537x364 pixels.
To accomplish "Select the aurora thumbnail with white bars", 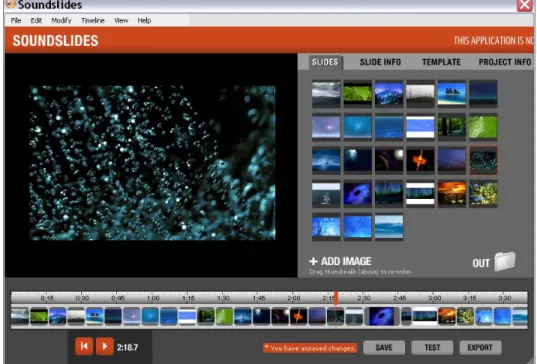I will point(420,193).
